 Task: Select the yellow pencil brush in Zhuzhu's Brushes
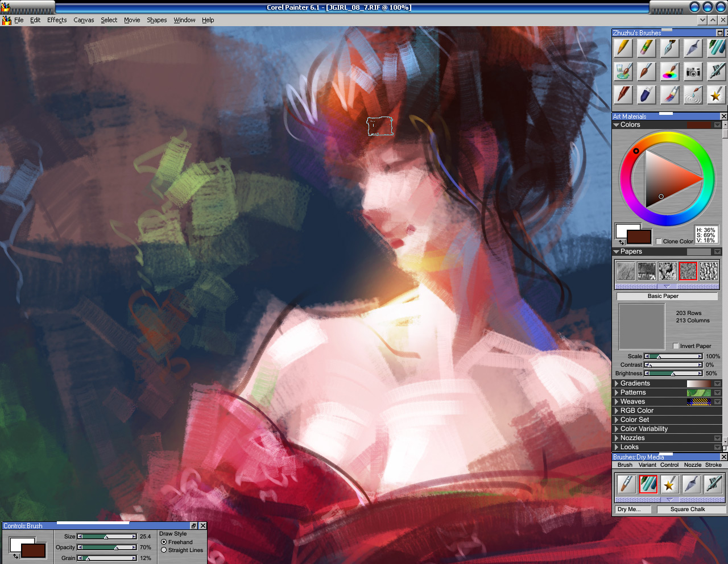tap(624, 48)
